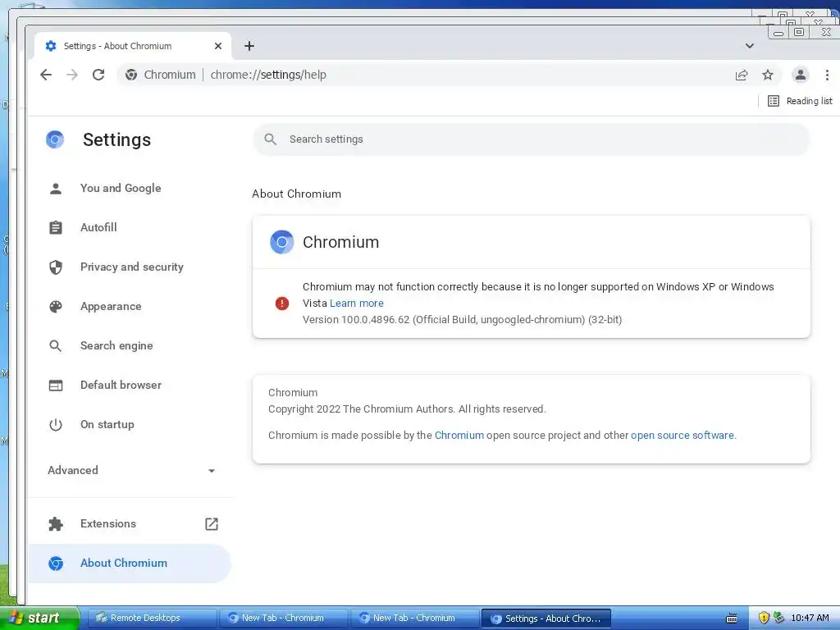Click the security shield tray icon

(764, 619)
